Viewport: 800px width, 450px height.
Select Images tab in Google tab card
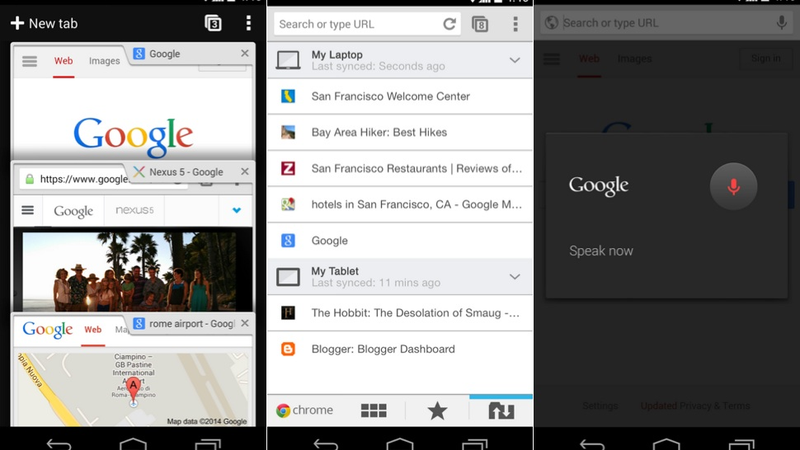tap(104, 61)
